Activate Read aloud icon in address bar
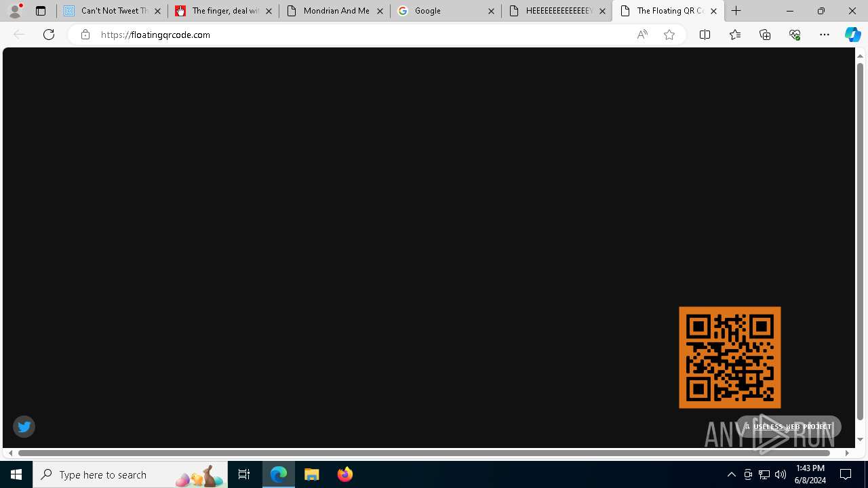868x488 pixels. coord(642,35)
